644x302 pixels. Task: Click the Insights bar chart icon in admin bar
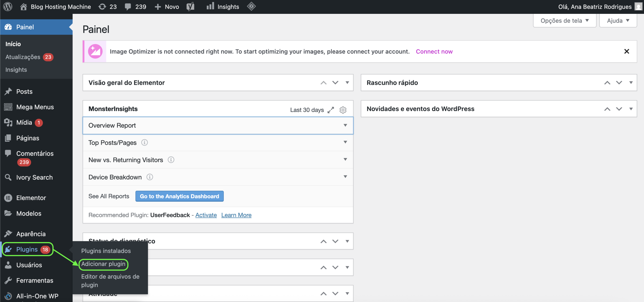click(210, 6)
